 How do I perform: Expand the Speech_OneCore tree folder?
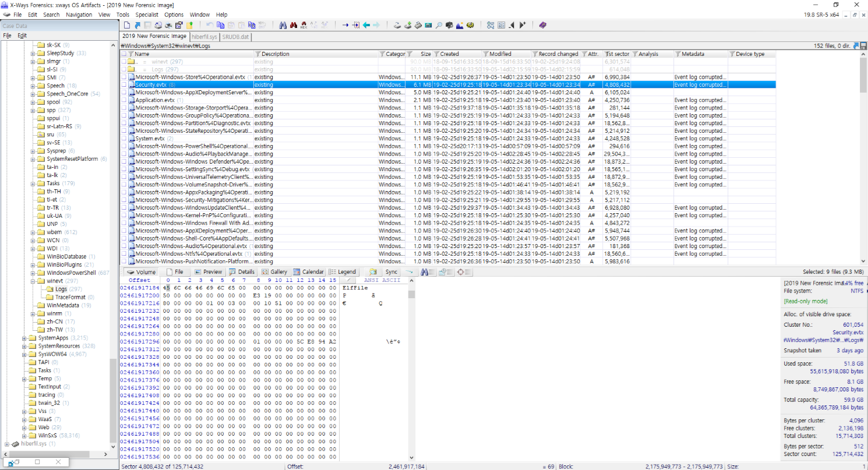point(33,94)
